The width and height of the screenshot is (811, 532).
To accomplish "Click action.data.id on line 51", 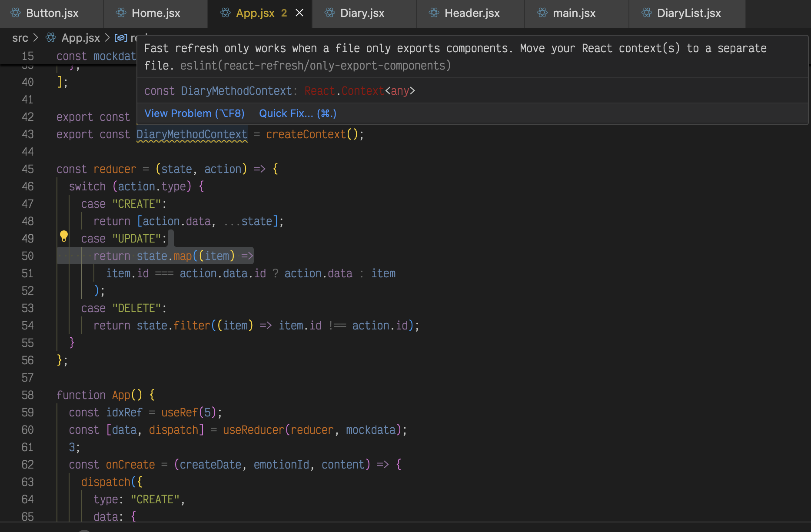I will [x=223, y=273].
